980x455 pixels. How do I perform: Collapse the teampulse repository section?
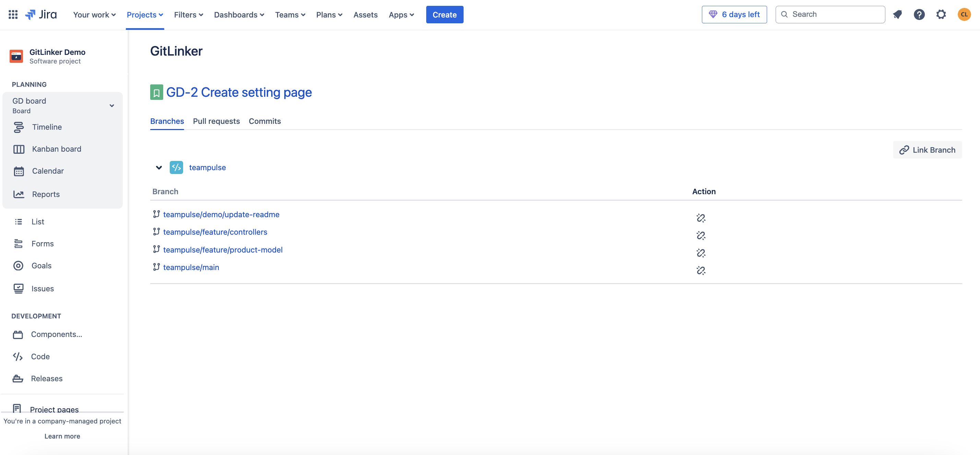point(159,167)
